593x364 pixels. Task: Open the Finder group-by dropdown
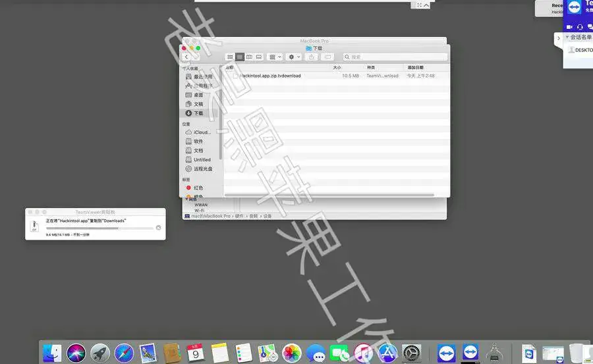click(275, 57)
